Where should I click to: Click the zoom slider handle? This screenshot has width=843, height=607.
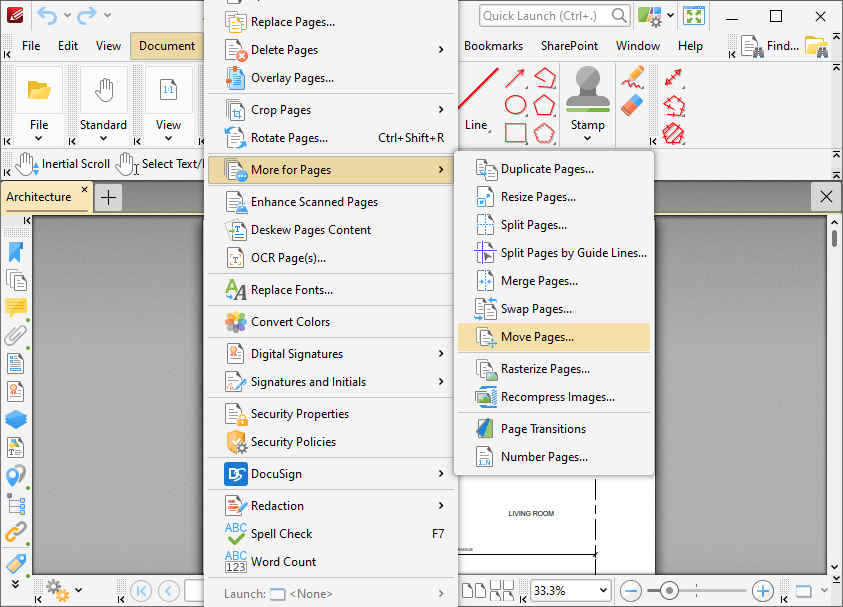coord(669,591)
